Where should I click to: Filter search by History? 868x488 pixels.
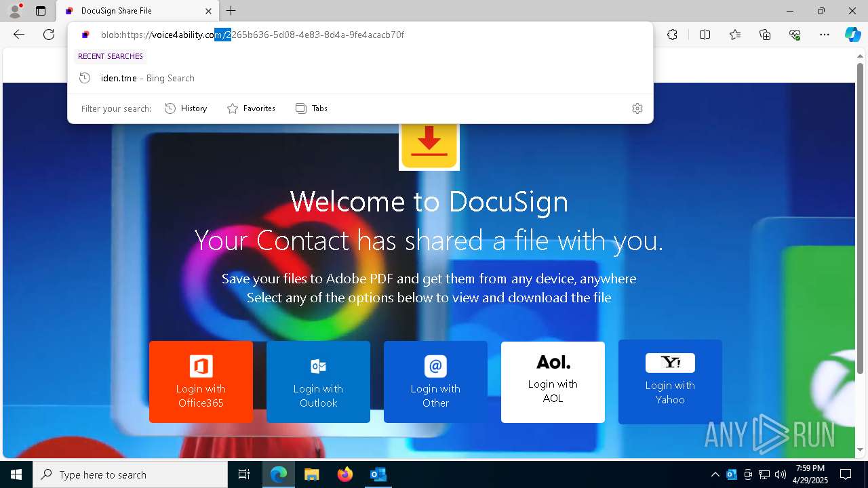(186, 108)
